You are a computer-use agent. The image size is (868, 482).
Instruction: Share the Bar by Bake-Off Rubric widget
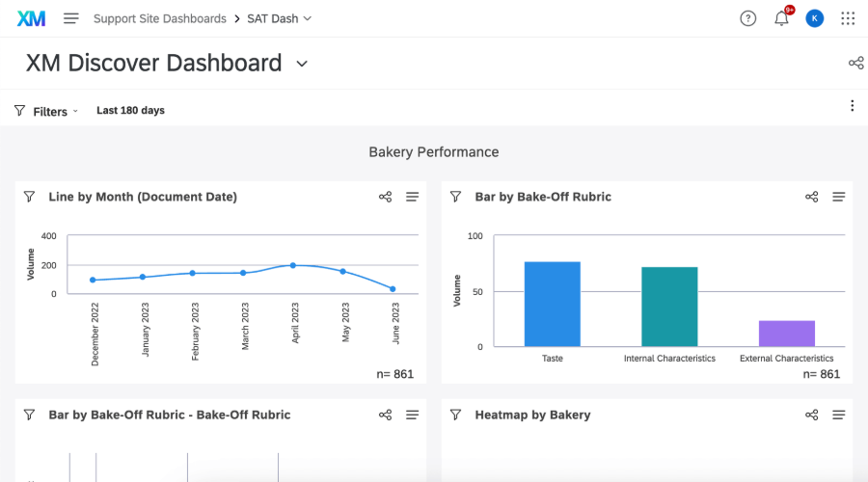coord(812,197)
